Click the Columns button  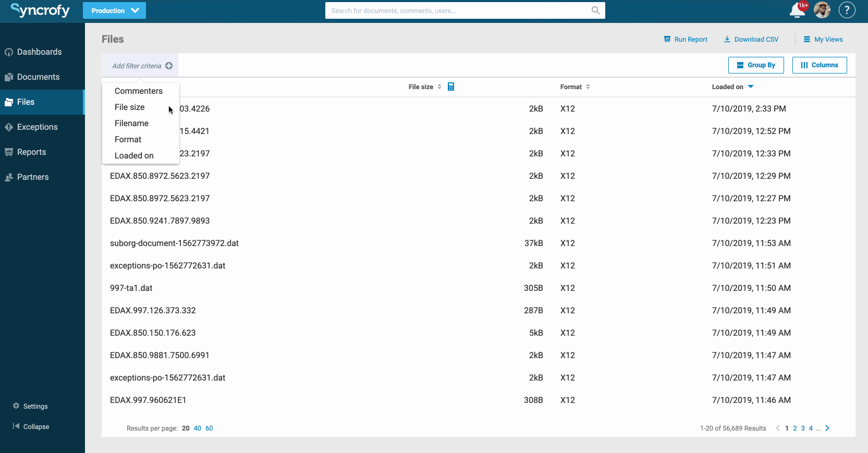[820, 65]
